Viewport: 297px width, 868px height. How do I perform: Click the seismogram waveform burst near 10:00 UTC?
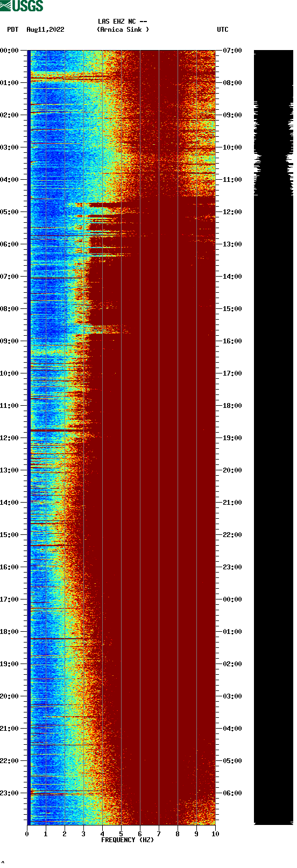click(x=273, y=159)
